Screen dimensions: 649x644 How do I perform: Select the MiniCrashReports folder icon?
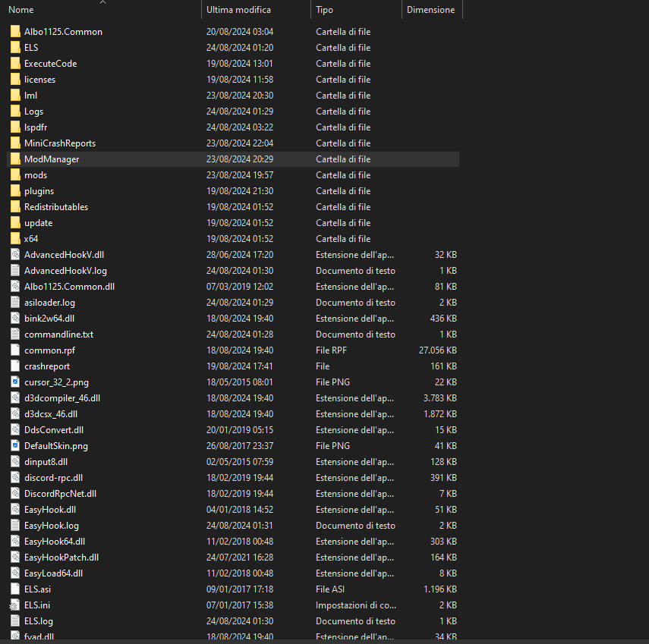click(x=15, y=143)
